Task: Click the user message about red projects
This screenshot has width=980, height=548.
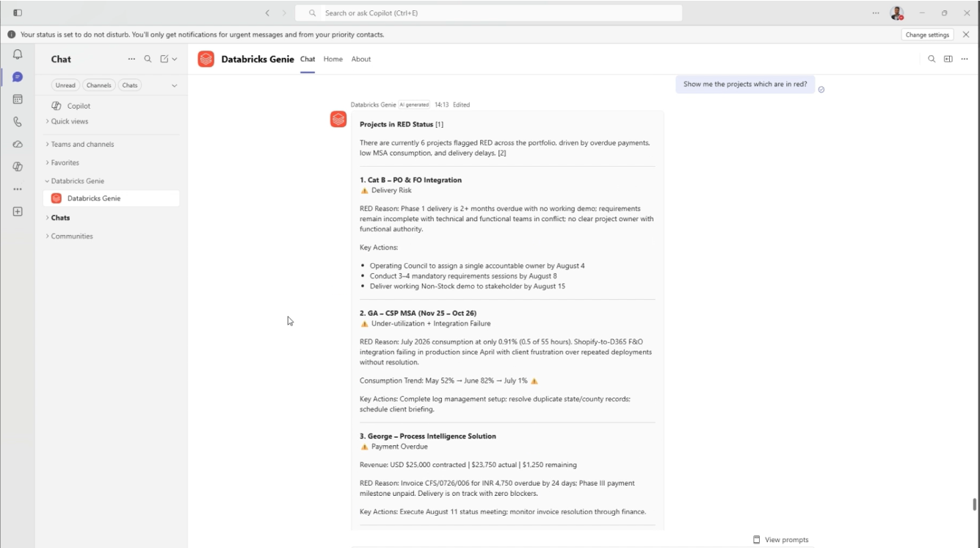Action: click(x=745, y=84)
